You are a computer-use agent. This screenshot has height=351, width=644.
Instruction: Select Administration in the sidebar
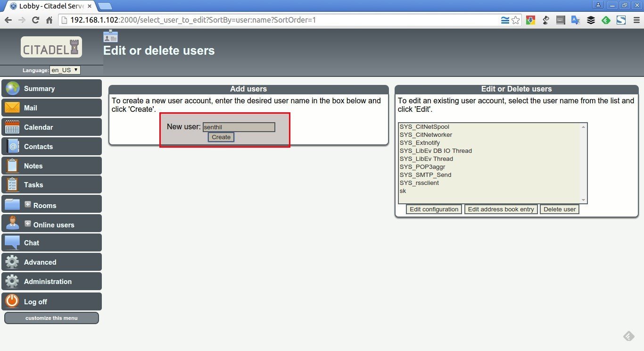(51, 281)
